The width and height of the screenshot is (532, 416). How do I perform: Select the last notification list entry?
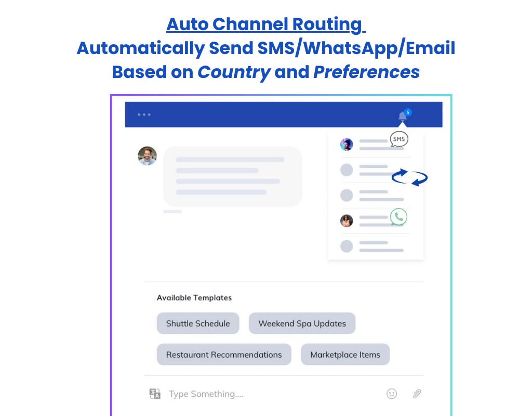[375, 246]
